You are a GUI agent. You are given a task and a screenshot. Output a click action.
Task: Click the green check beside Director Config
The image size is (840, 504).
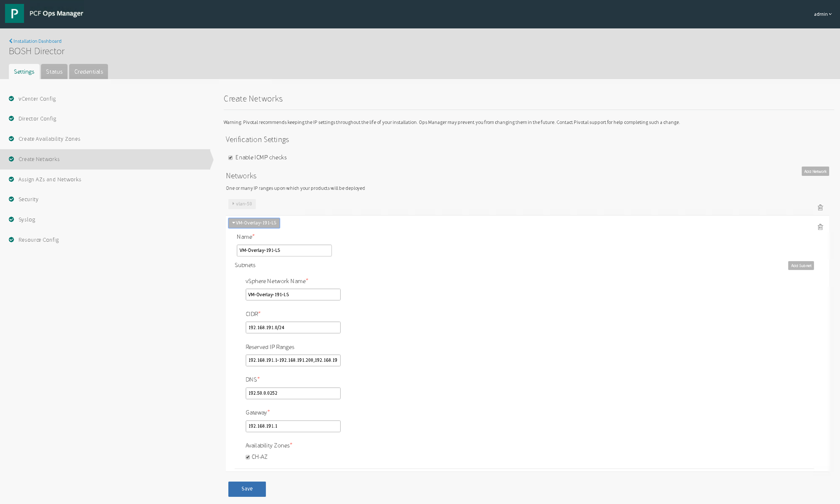click(12, 119)
